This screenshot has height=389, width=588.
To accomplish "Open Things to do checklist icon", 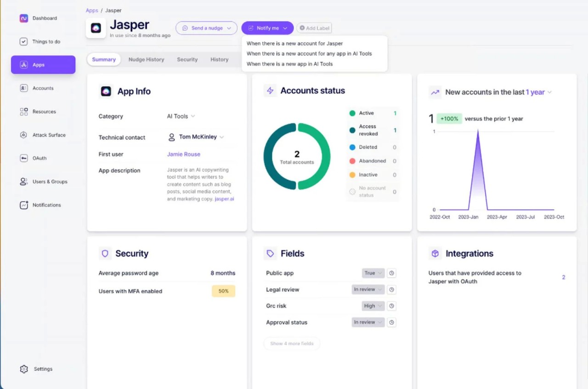I will pyautogui.click(x=24, y=42).
